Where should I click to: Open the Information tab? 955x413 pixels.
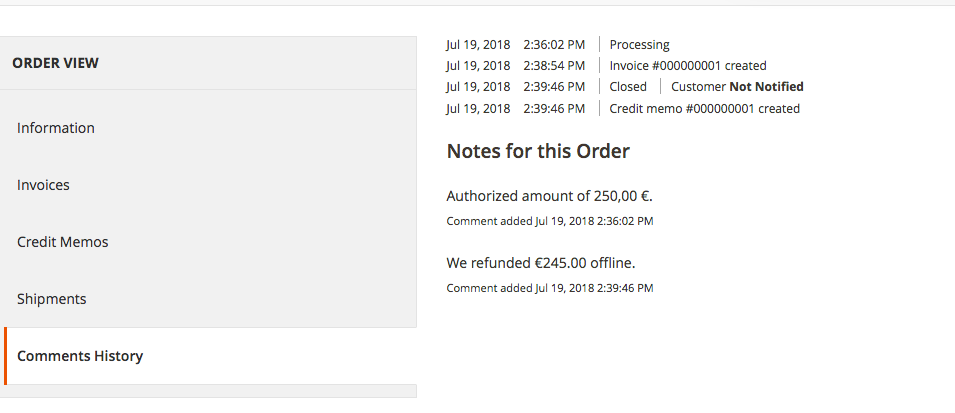coord(56,128)
